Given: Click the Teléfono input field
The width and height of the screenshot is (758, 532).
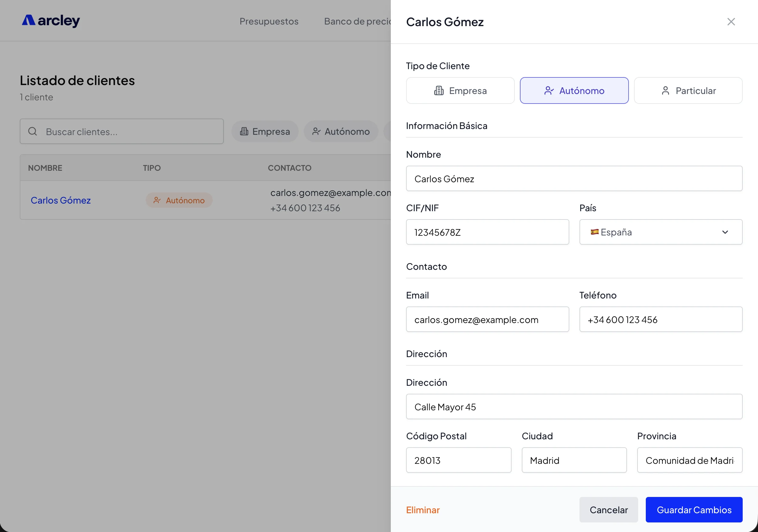Looking at the screenshot, I should click(x=660, y=319).
